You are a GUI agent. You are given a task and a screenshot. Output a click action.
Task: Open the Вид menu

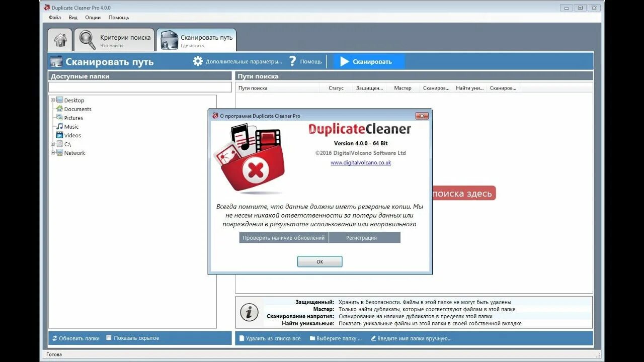(x=73, y=18)
